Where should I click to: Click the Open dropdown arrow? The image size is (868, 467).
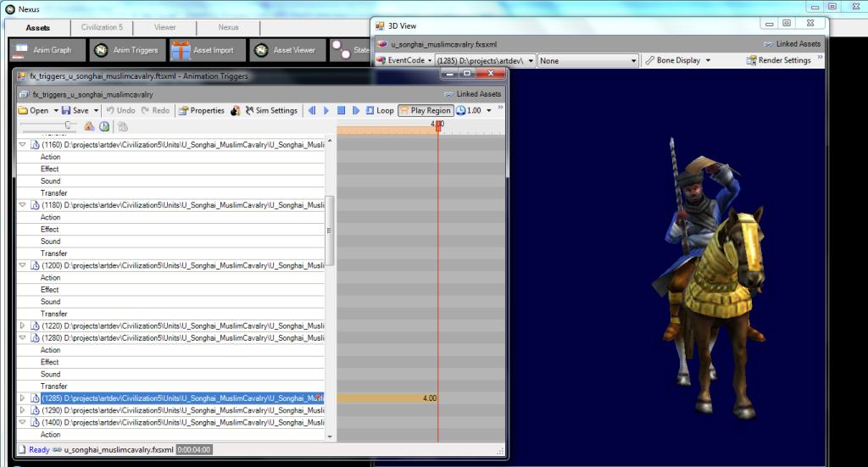click(x=56, y=111)
